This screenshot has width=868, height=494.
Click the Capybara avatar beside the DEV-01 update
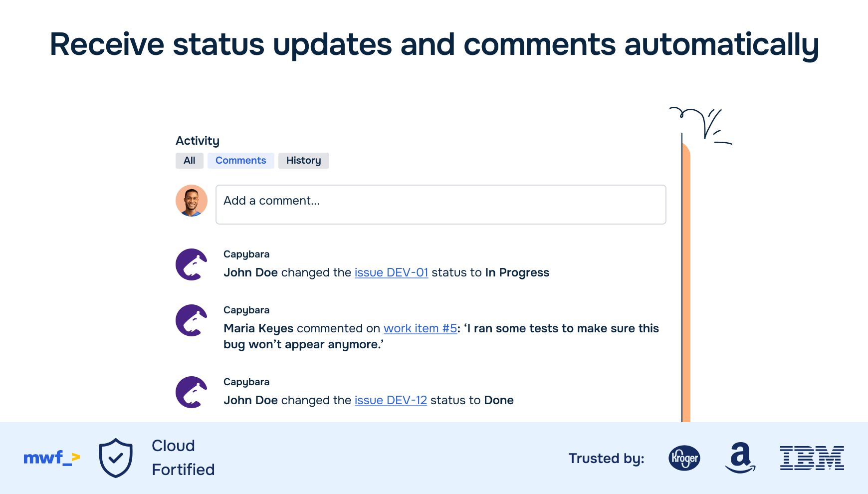pos(192,264)
